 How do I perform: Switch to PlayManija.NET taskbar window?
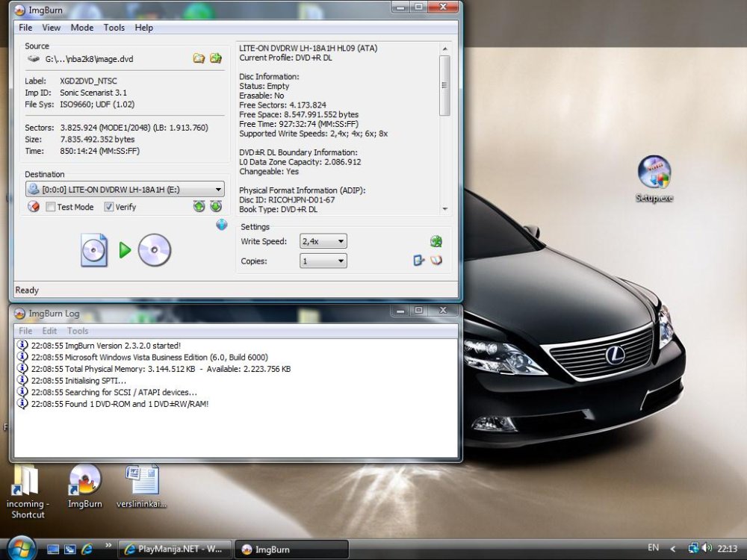[x=174, y=549]
